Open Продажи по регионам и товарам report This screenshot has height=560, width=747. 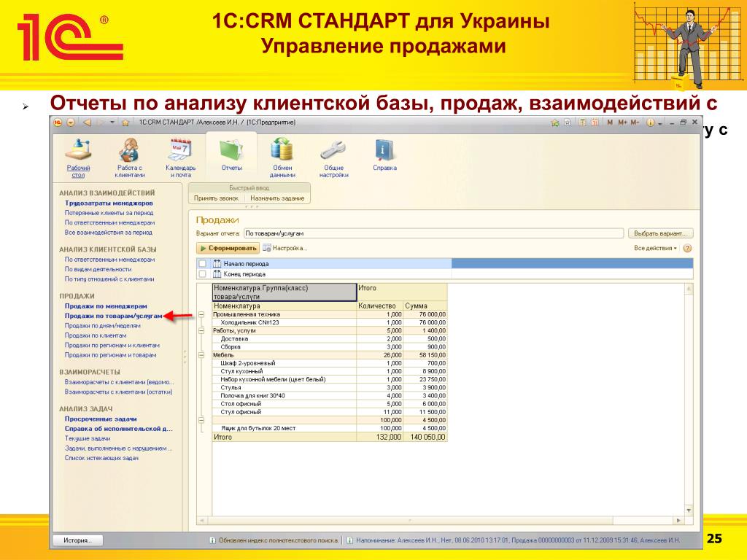pyautogui.click(x=111, y=355)
